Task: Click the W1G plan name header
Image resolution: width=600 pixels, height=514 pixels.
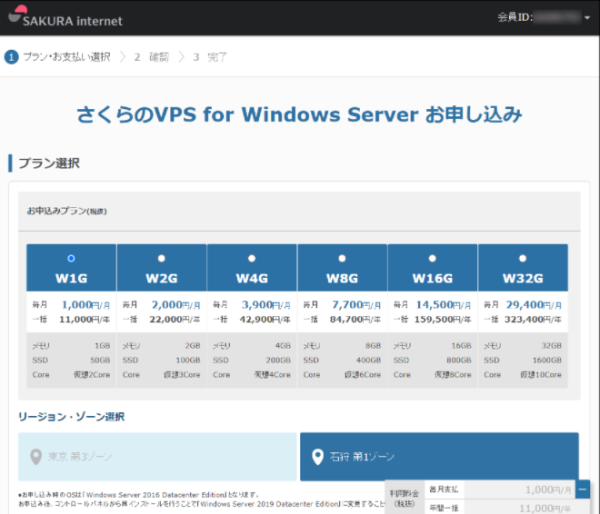Action: [71, 278]
